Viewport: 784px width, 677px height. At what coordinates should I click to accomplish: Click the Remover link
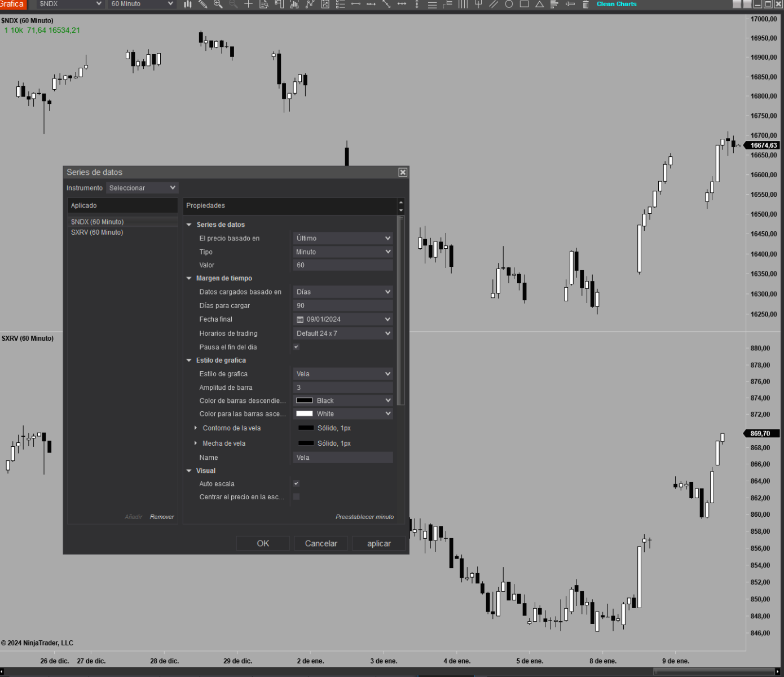point(162,517)
